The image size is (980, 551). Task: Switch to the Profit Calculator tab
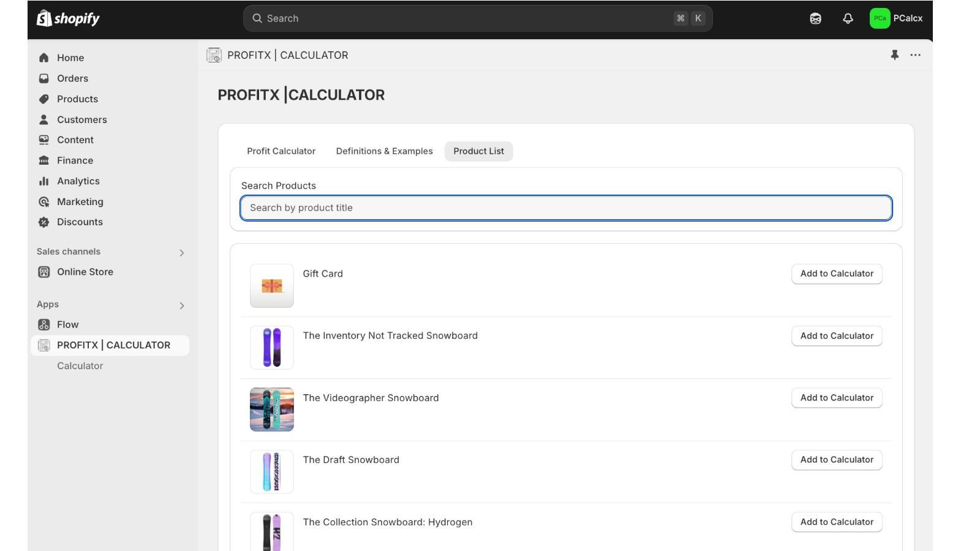281,151
